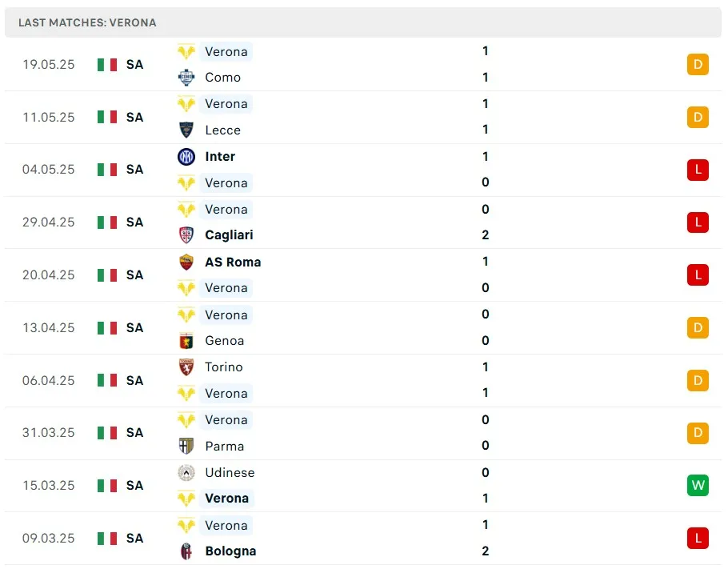
Task: Click the Italian flag on 19.05.25 row
Action: (x=107, y=65)
